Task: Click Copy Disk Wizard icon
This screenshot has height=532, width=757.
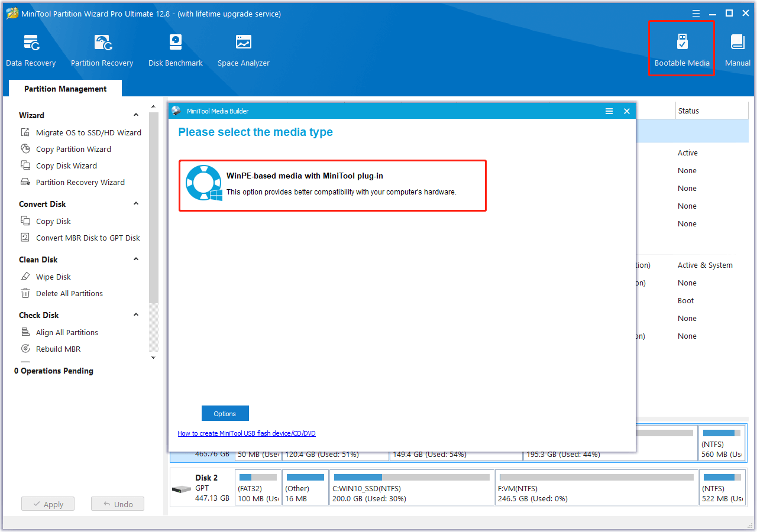Action: click(25, 166)
